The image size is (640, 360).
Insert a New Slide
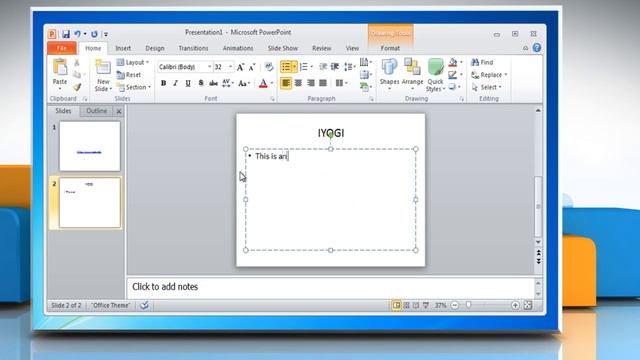[103, 75]
